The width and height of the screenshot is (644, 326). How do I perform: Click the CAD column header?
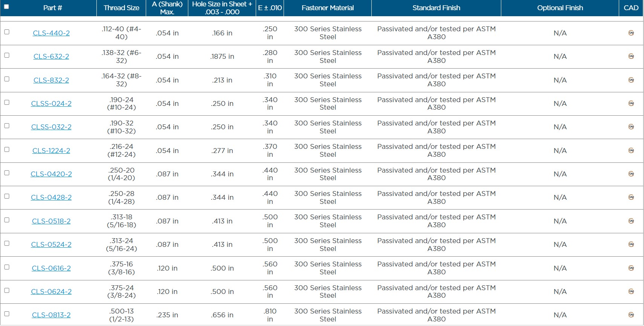point(631,8)
